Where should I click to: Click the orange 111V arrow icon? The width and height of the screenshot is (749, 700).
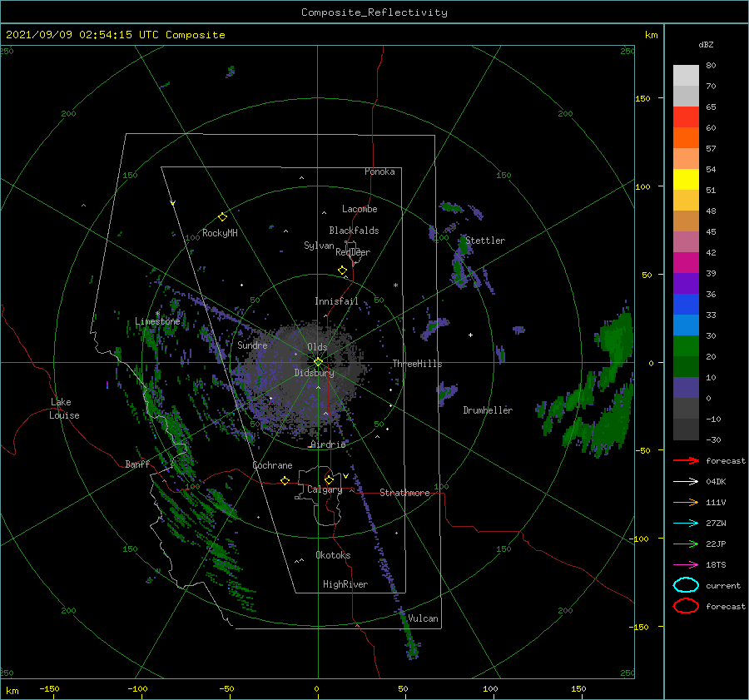[x=686, y=502]
